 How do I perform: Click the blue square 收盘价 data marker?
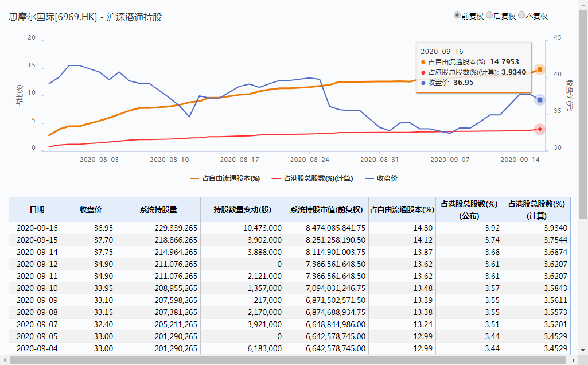[x=540, y=100]
